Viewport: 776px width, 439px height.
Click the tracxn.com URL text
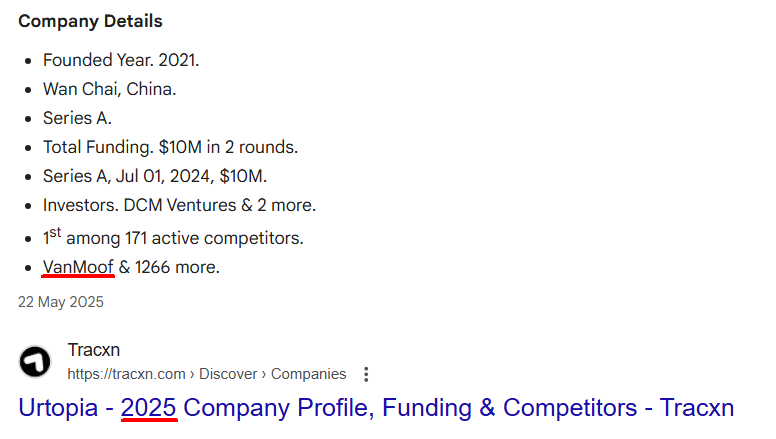(x=126, y=374)
